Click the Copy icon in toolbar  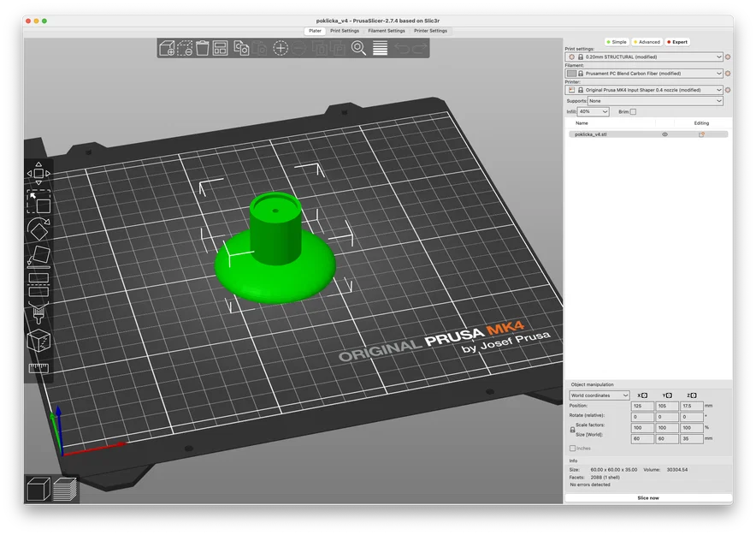point(241,48)
